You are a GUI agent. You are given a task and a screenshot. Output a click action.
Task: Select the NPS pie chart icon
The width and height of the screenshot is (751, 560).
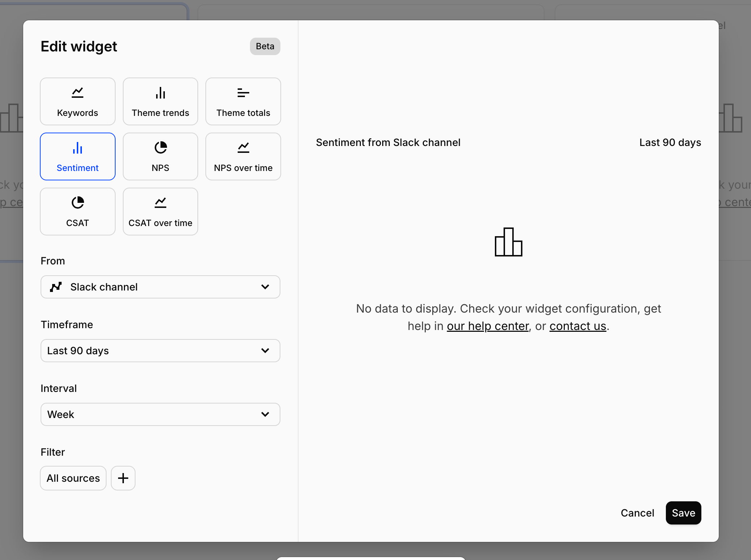(x=160, y=148)
